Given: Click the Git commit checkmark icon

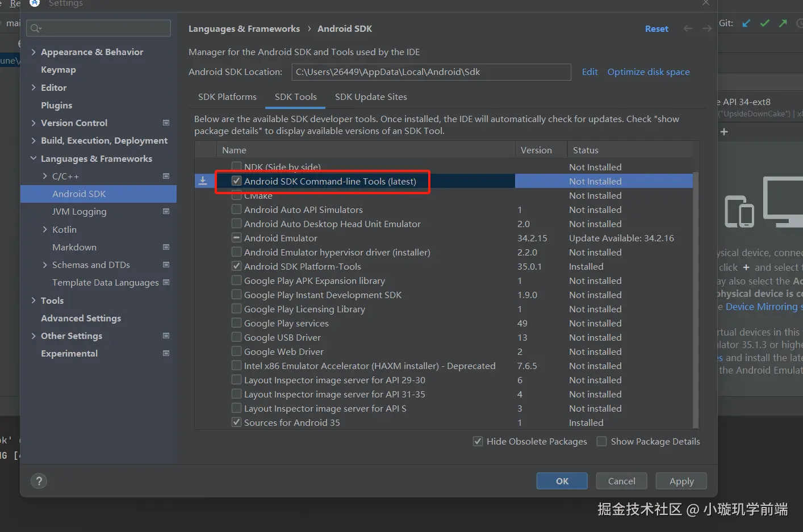Looking at the screenshot, I should [765, 23].
